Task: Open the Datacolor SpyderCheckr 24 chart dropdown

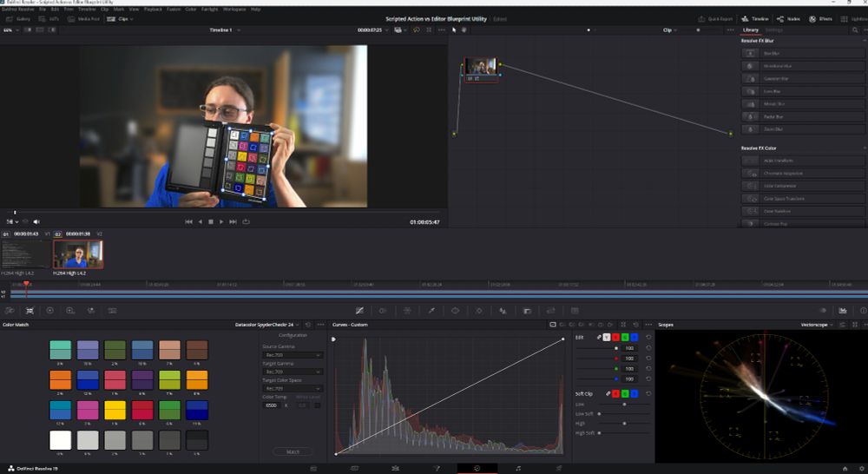Action: [266, 325]
